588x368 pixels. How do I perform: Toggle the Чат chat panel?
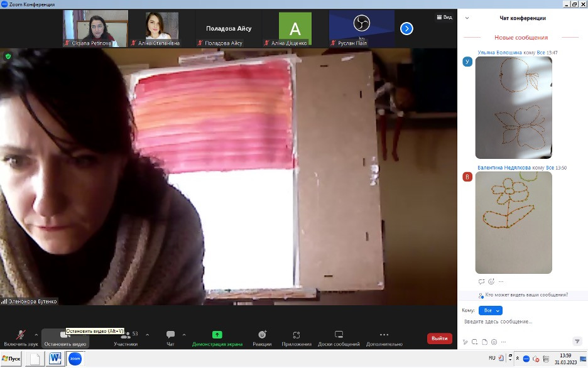click(170, 338)
